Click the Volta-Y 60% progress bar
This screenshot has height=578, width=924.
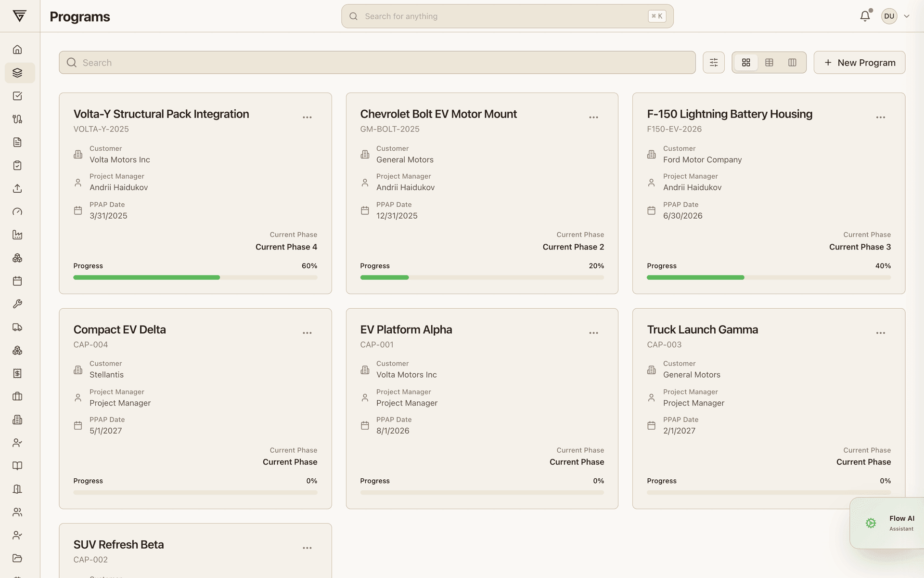195,277
